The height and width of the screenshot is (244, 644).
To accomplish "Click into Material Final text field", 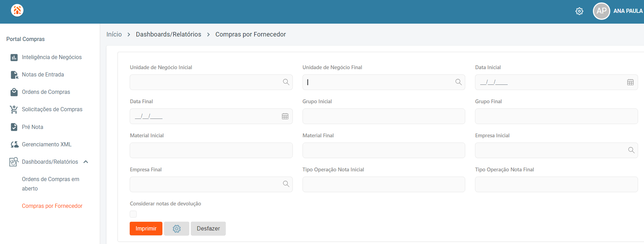I will [x=384, y=151].
